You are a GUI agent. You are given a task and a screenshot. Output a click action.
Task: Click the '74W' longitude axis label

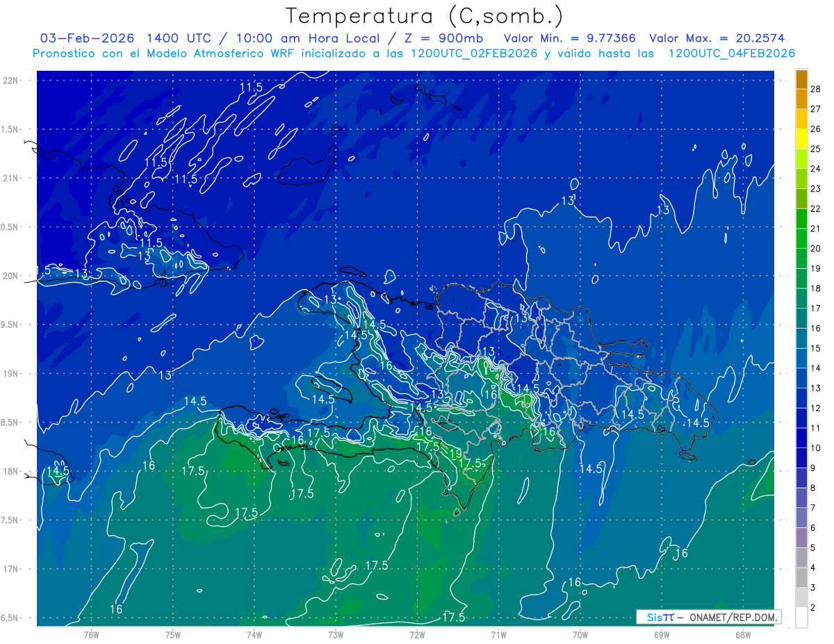[254, 635]
